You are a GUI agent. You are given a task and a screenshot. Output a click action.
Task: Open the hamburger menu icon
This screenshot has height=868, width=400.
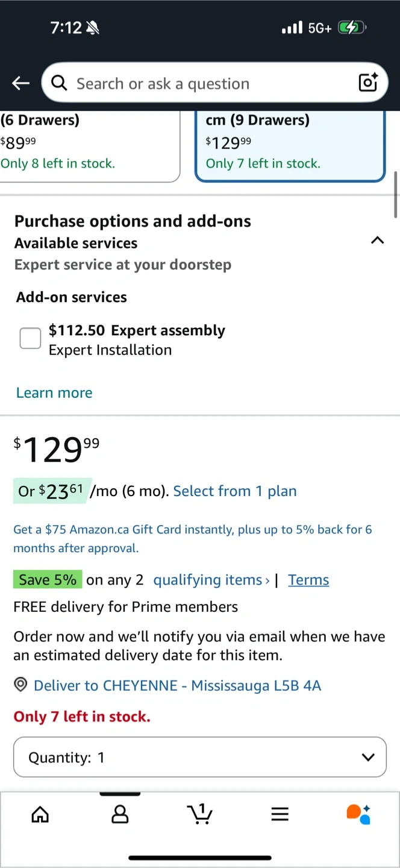[x=280, y=814]
